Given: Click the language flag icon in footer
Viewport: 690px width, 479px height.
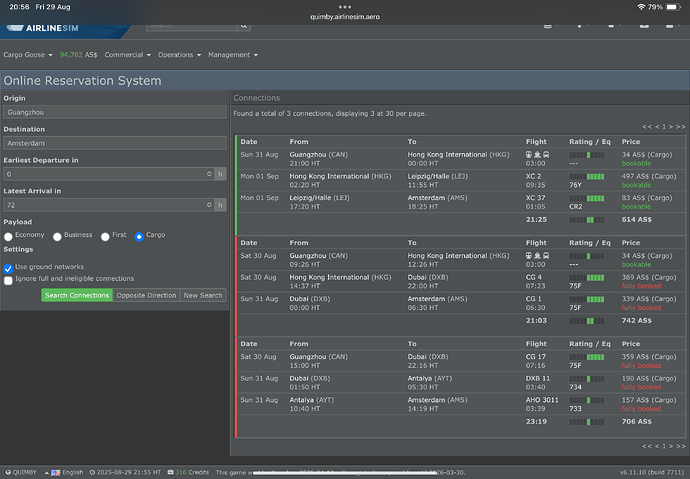Looking at the screenshot, I should pos(55,471).
